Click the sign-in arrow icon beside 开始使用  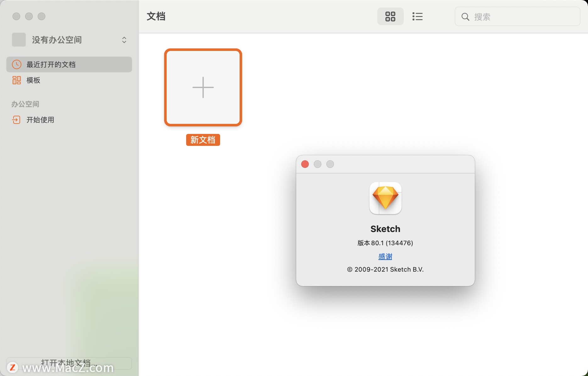pos(16,120)
